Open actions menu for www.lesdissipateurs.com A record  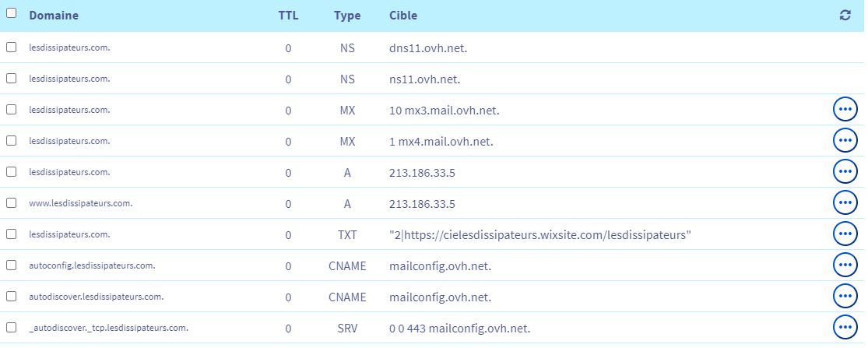845,203
